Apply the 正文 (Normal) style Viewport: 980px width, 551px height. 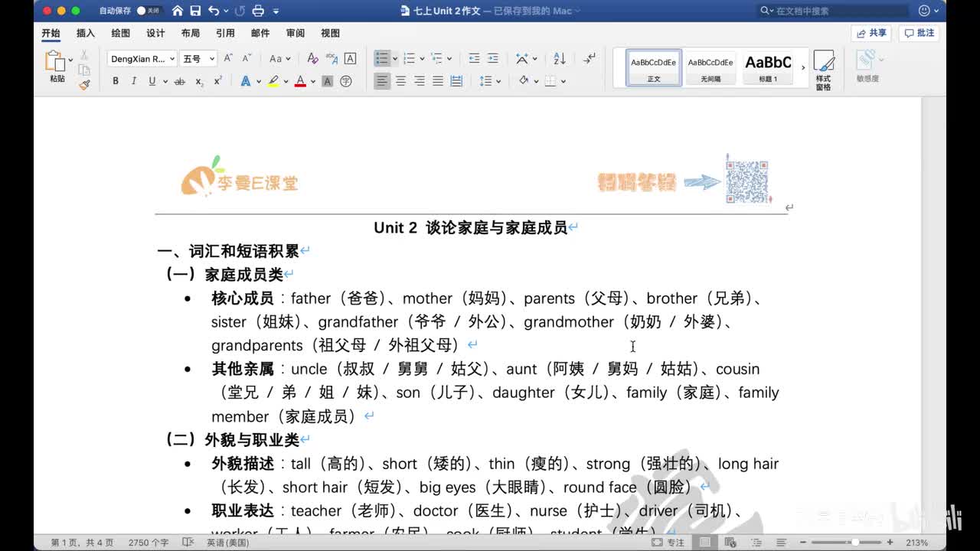tap(654, 67)
